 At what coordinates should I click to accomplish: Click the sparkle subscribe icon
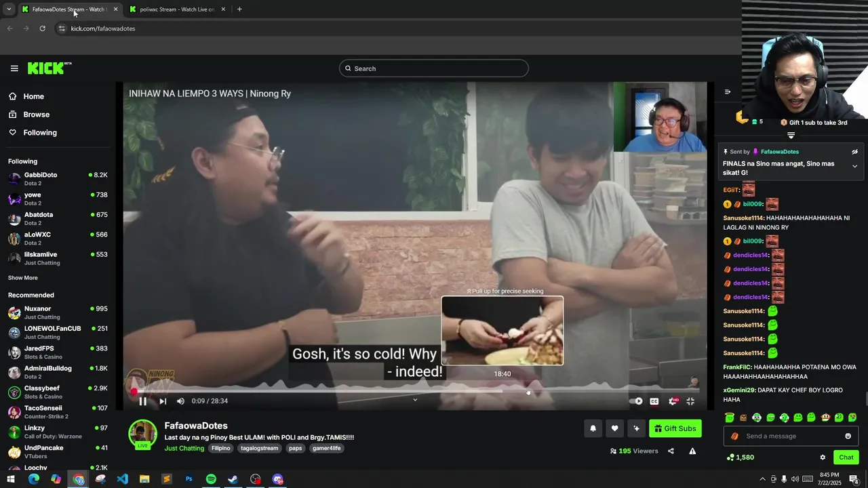[636, 428]
